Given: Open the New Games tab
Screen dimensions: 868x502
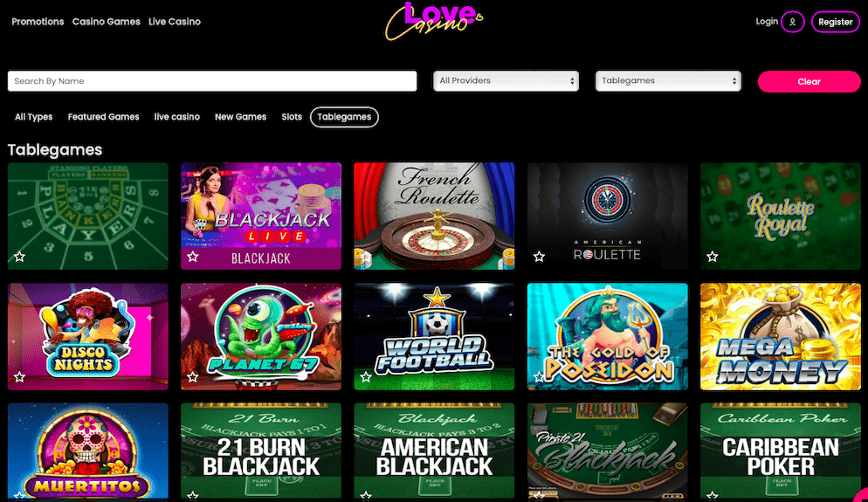Looking at the screenshot, I should (x=240, y=117).
